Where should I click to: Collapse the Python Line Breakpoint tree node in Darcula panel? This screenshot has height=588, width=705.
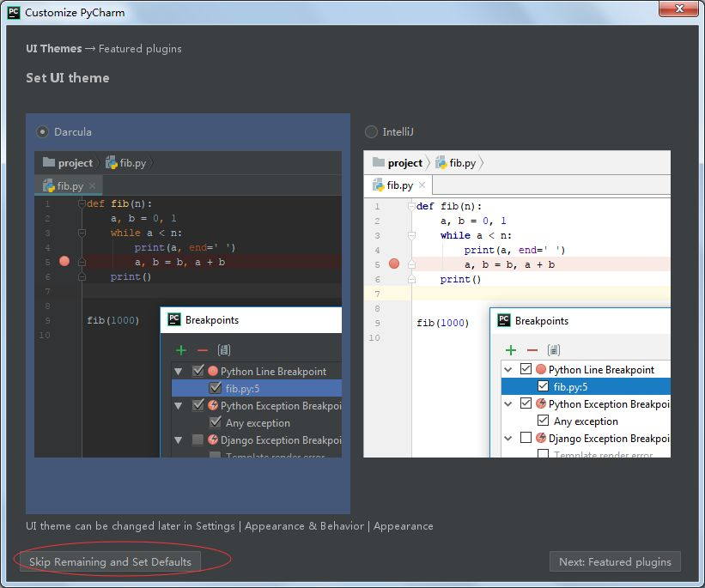[x=178, y=369]
